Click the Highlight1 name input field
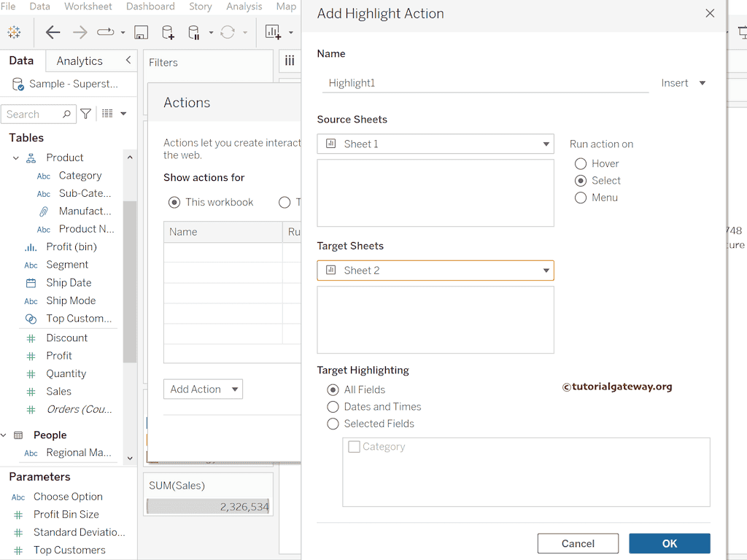The width and height of the screenshot is (747, 560). click(485, 83)
